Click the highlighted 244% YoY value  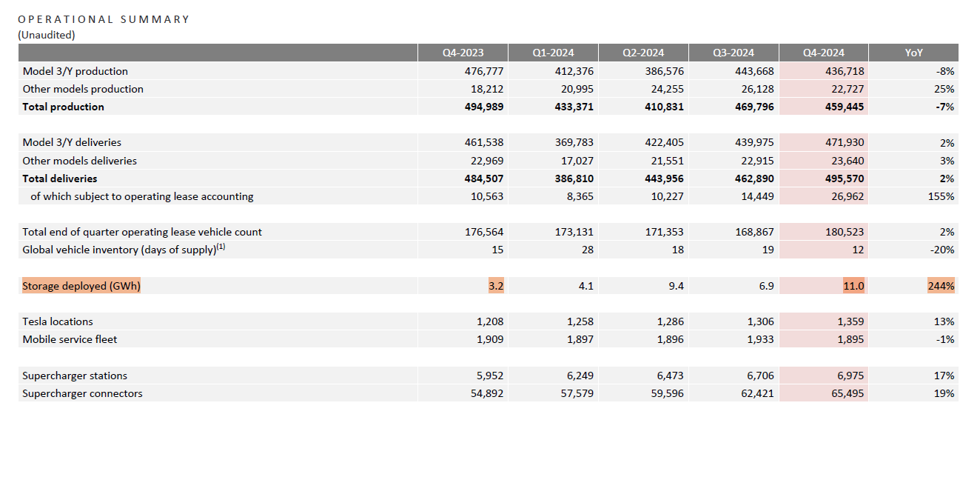click(941, 286)
